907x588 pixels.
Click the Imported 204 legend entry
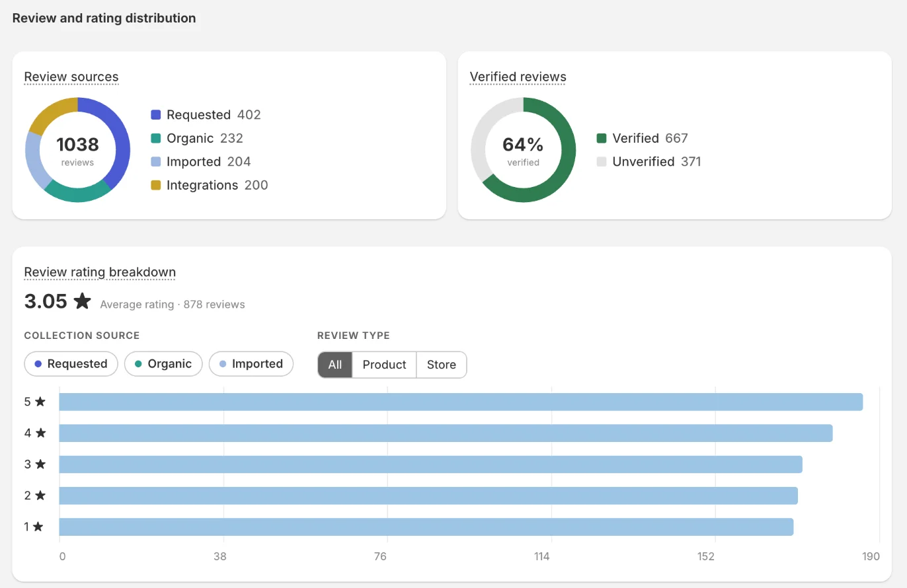[x=201, y=162]
